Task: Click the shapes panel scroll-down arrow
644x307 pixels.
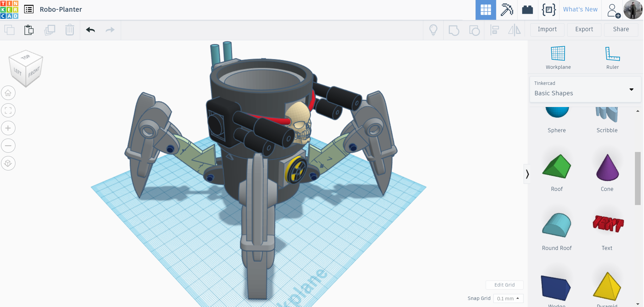Action: (638, 304)
